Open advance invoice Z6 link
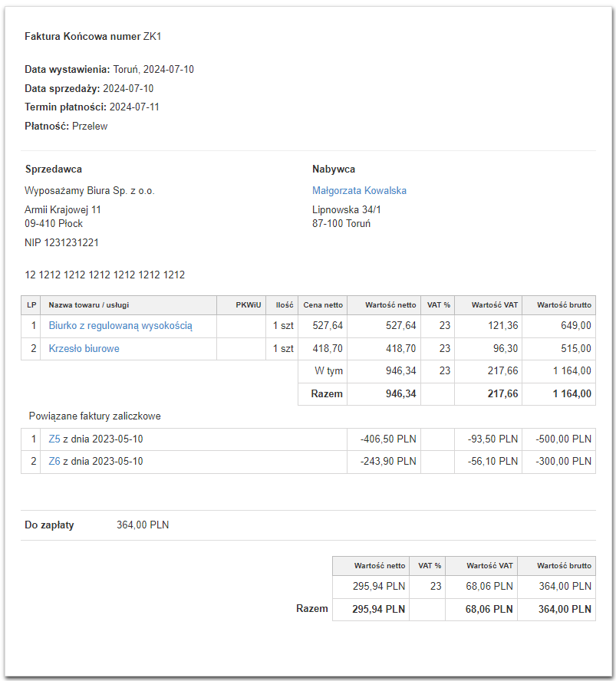The height and width of the screenshot is (681, 616). point(54,462)
